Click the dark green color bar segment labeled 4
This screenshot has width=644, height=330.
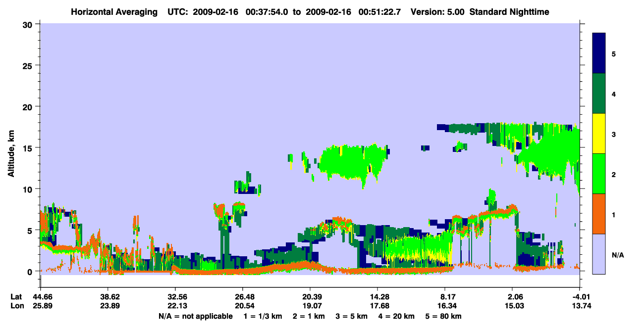[599, 94]
